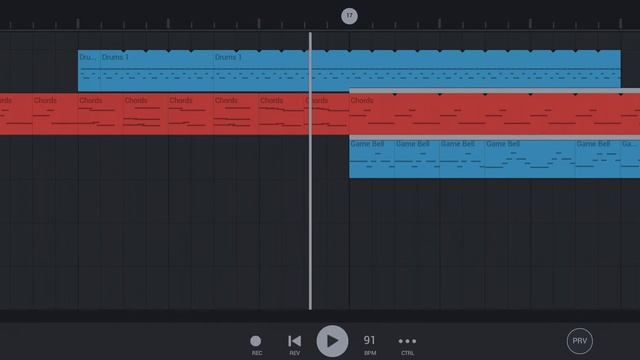This screenshot has height=360, width=640.
Task: Start playback with the Play button
Action: pos(332,341)
